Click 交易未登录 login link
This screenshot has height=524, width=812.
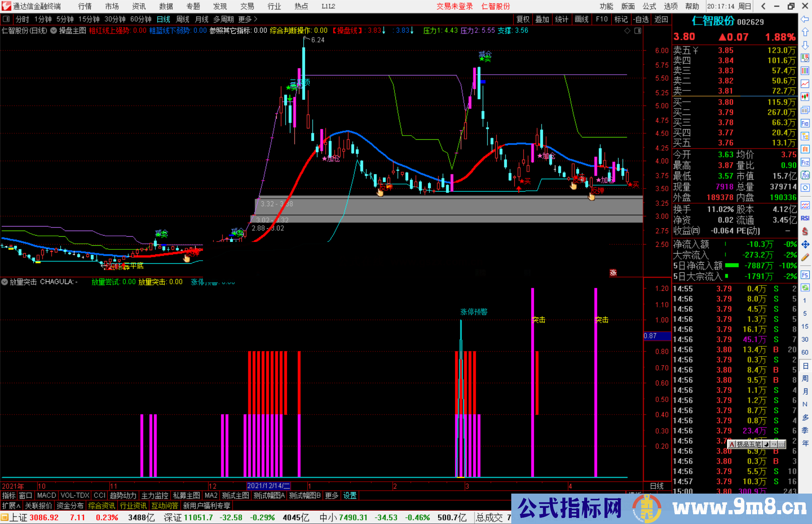coord(454,6)
